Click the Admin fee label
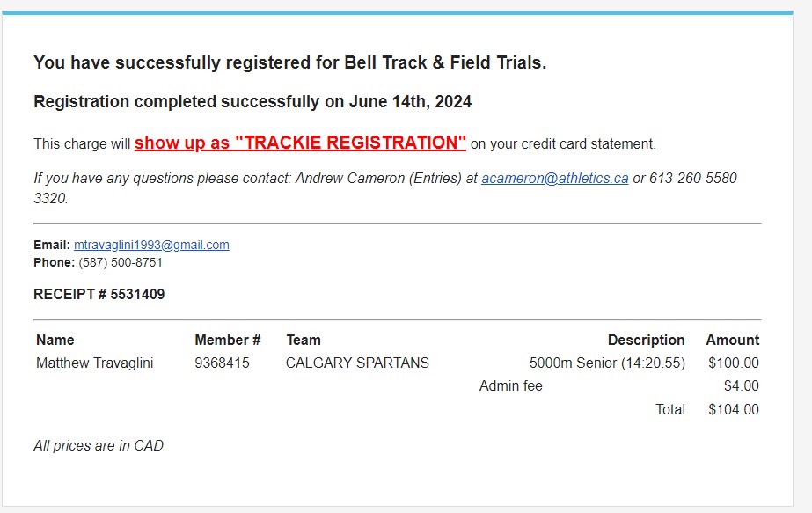 click(x=510, y=386)
